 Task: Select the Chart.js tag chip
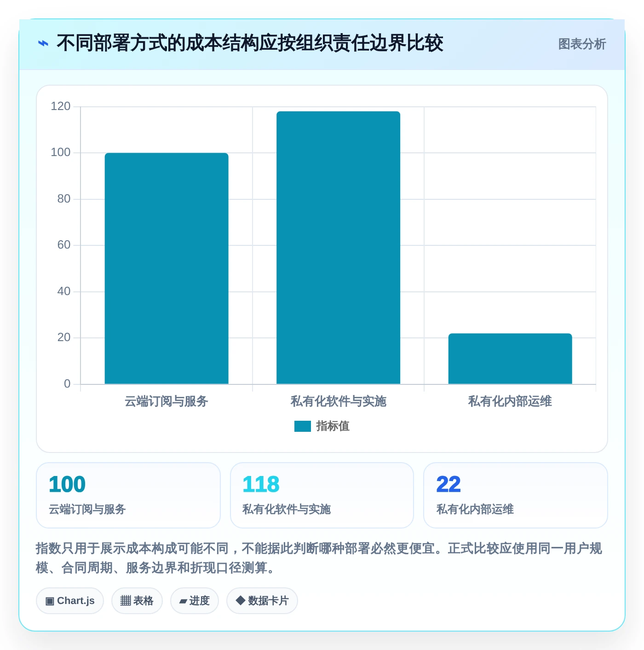click(x=70, y=601)
